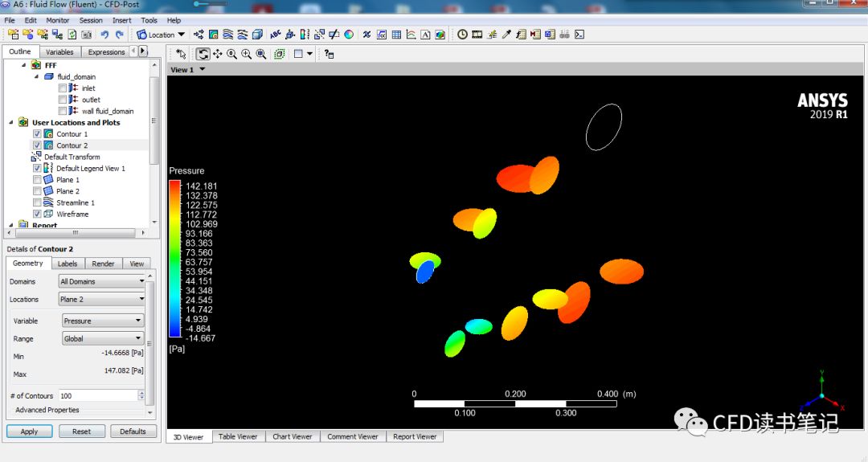Uncheck the Wireframe checkbox
Screen dimensions: 868x462
[x=37, y=214]
